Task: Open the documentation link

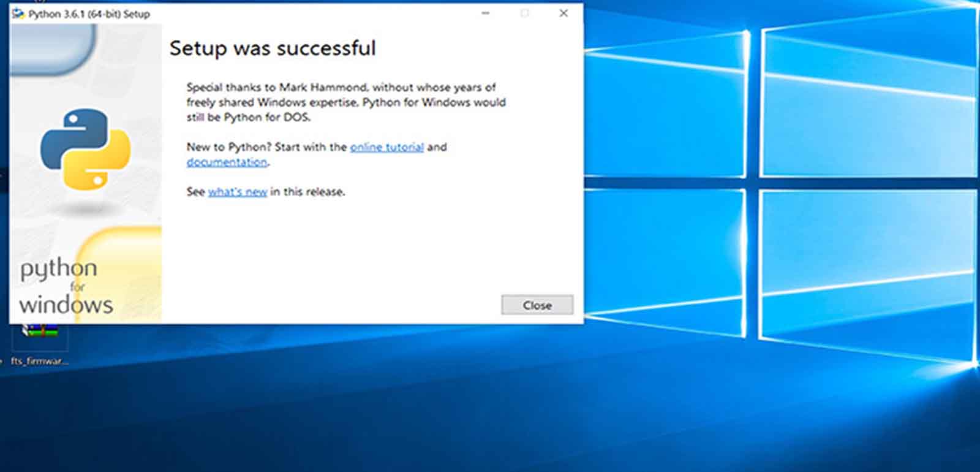Action: click(227, 162)
